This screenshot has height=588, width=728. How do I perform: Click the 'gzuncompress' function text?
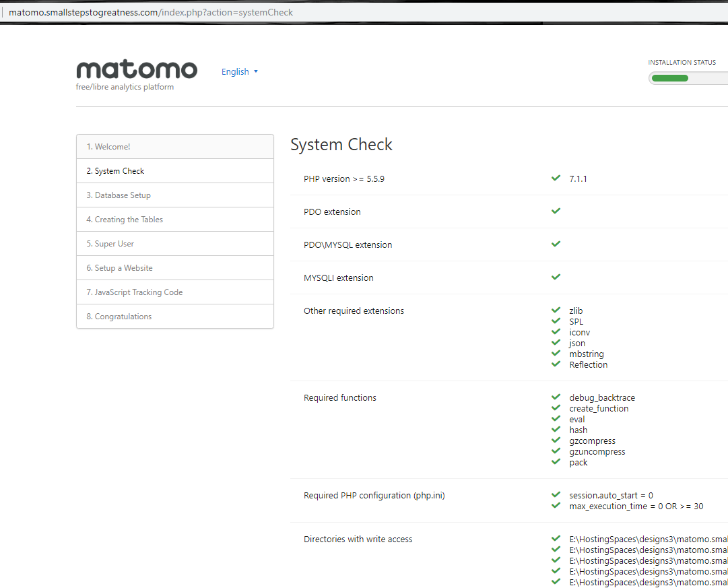[597, 452]
